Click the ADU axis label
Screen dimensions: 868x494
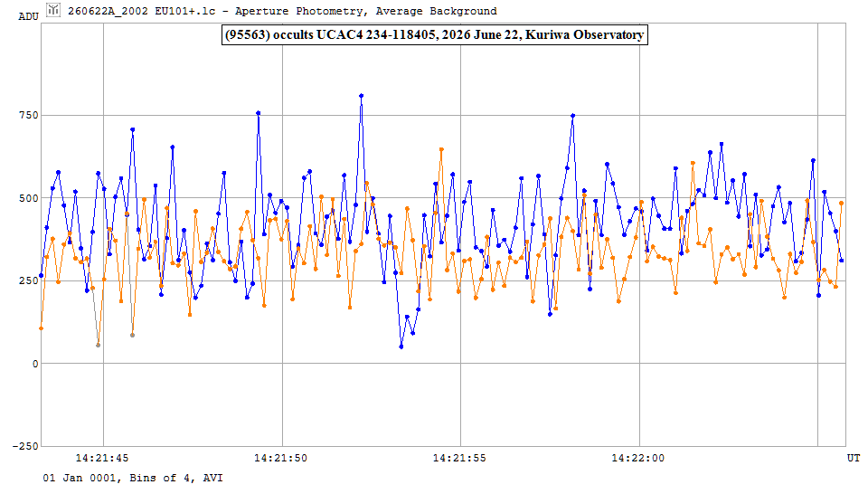tap(29, 16)
